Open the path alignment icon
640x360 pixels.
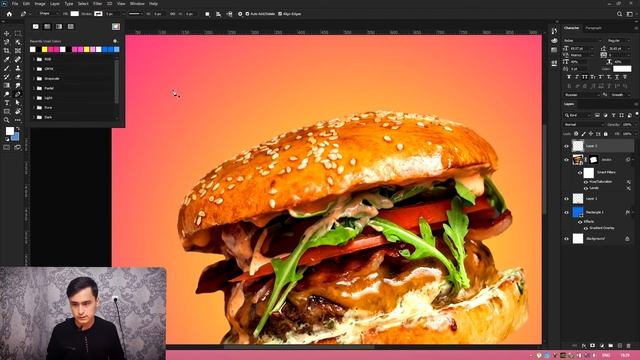pyautogui.click(x=218, y=14)
